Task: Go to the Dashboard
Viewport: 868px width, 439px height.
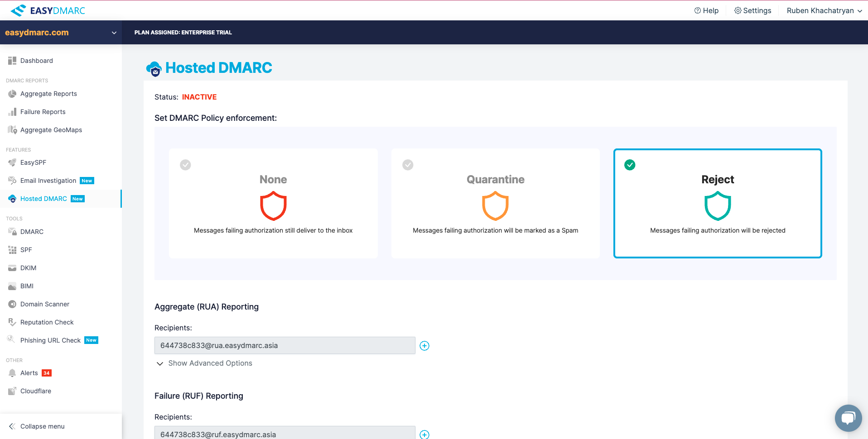Action: (37, 61)
